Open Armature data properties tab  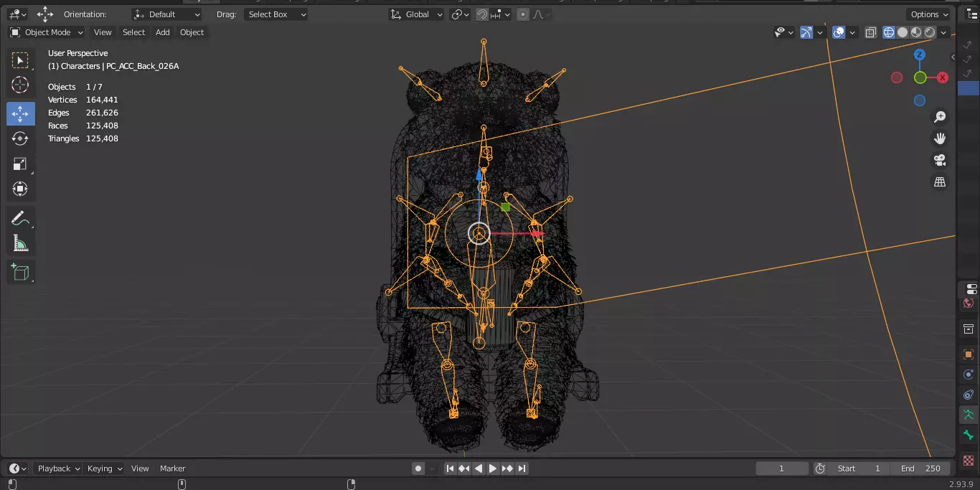969,415
